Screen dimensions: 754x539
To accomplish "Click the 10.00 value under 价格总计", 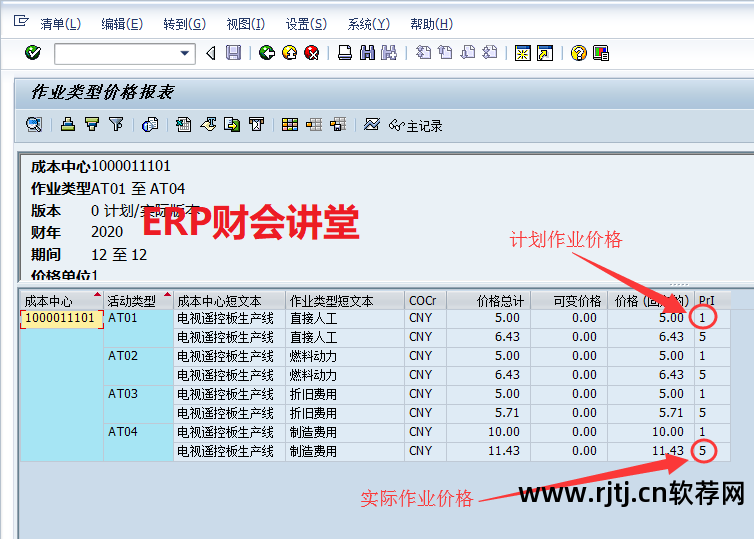I will point(504,432).
